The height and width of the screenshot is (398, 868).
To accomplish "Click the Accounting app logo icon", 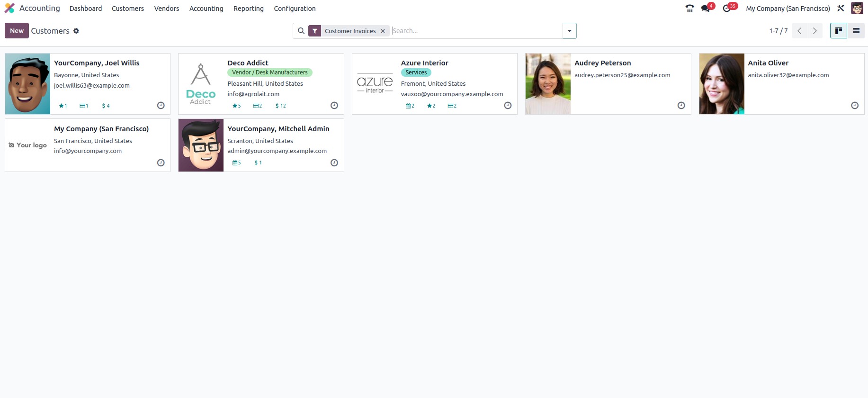I will coord(9,8).
